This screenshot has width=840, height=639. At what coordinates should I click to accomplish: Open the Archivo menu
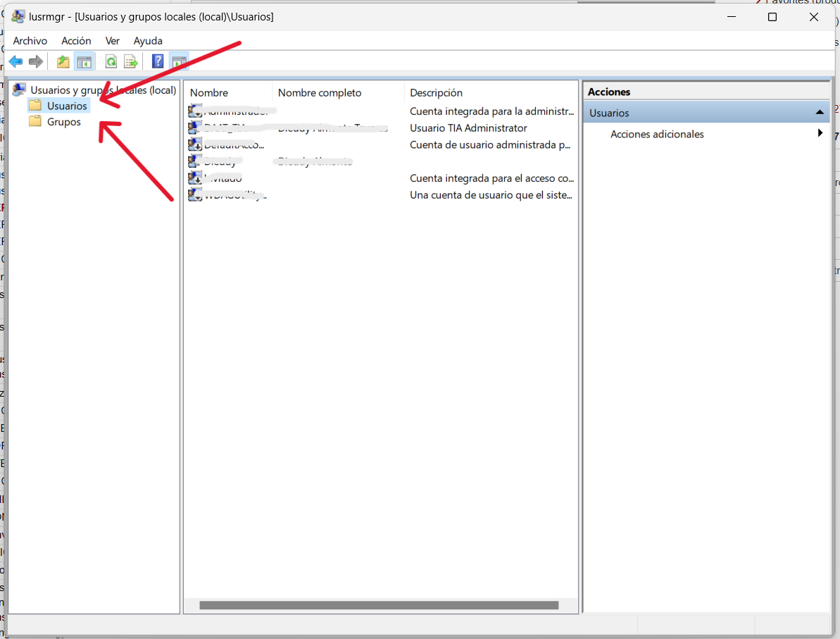[30, 41]
